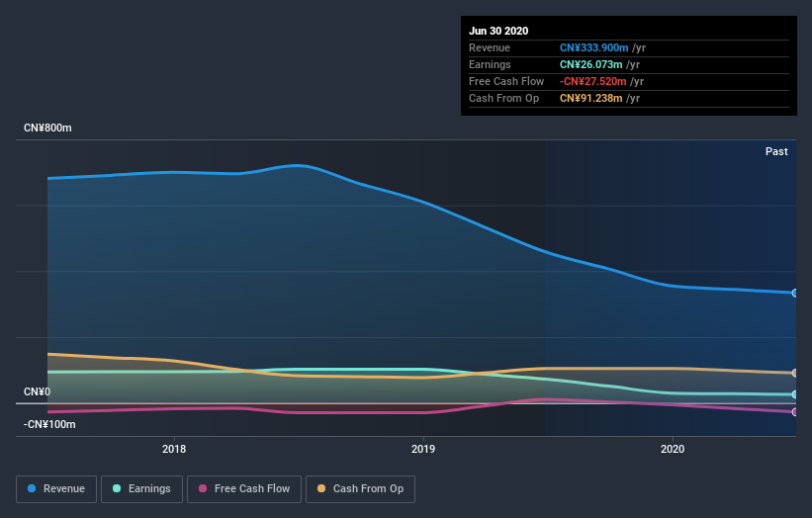Click the Past label in chart
812x518 pixels.
pos(776,151)
